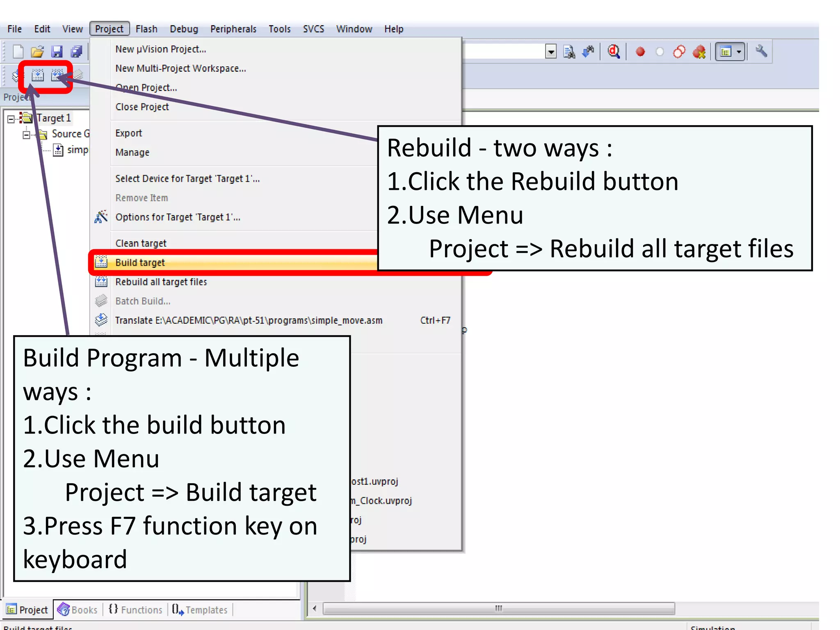The image size is (840, 630).
Task: Select Rebuild all target files menu entry
Action: [161, 282]
